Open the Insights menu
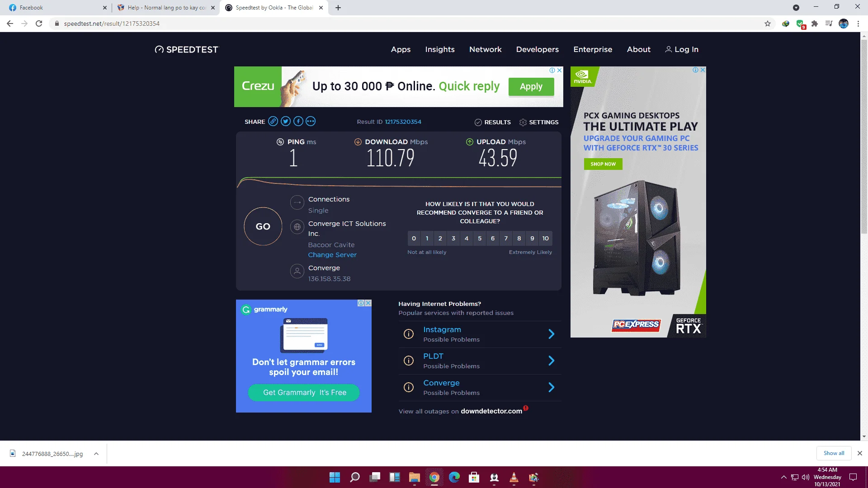The width and height of the screenshot is (868, 488). coord(440,49)
